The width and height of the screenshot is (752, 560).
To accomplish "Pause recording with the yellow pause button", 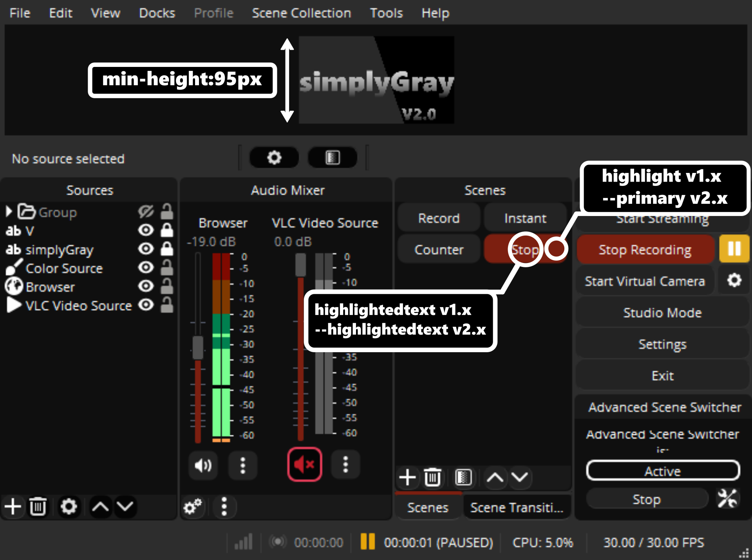I will (734, 249).
